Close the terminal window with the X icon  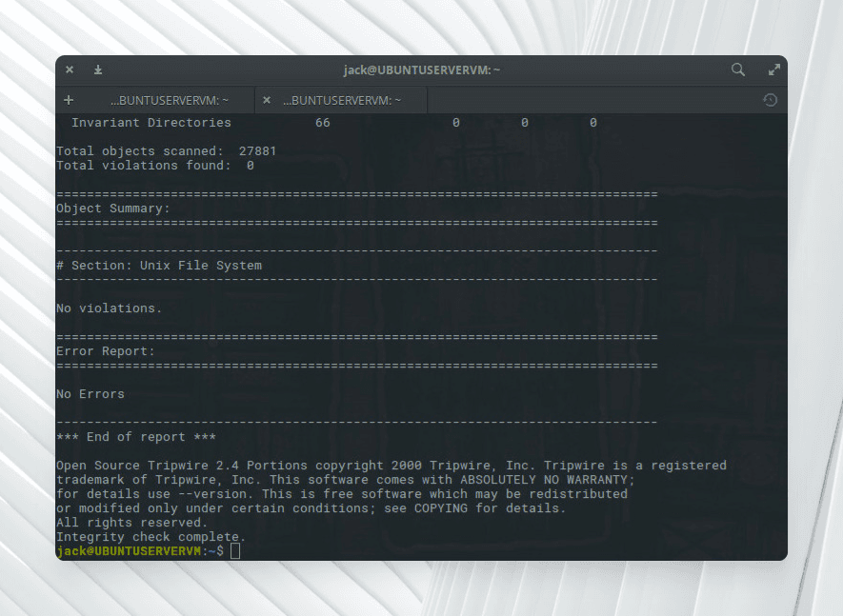tap(70, 70)
